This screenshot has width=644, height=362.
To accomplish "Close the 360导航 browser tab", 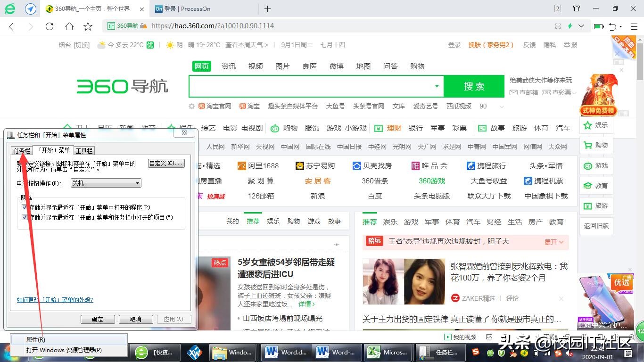I will coord(142,9).
